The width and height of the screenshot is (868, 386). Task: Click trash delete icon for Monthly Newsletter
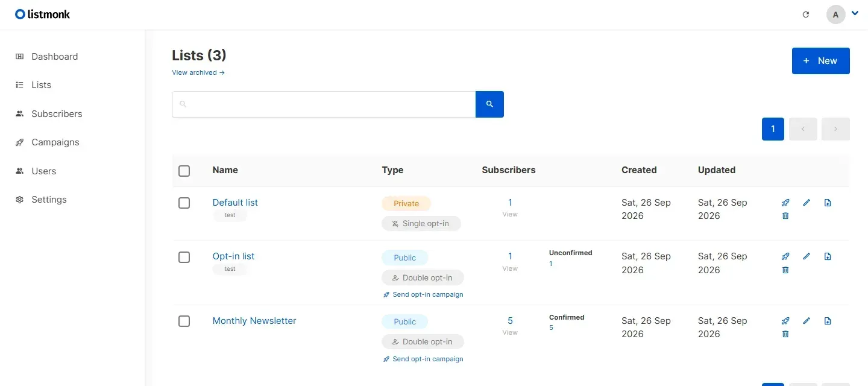pyautogui.click(x=785, y=334)
